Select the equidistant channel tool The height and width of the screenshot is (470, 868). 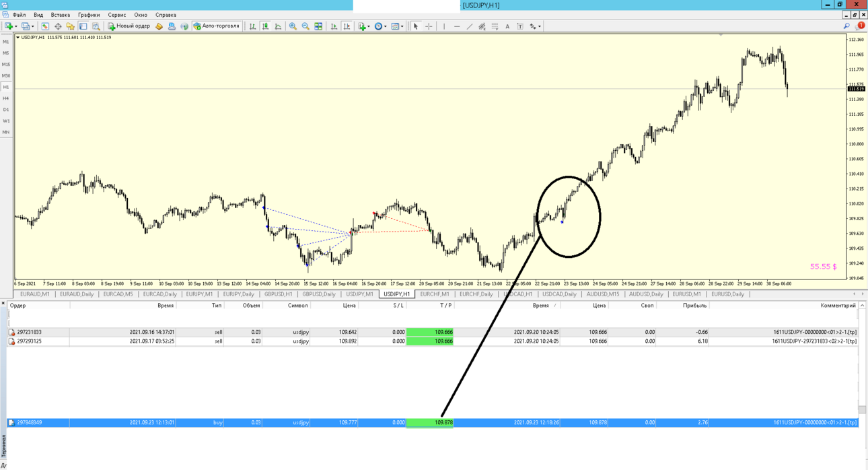coord(482,26)
